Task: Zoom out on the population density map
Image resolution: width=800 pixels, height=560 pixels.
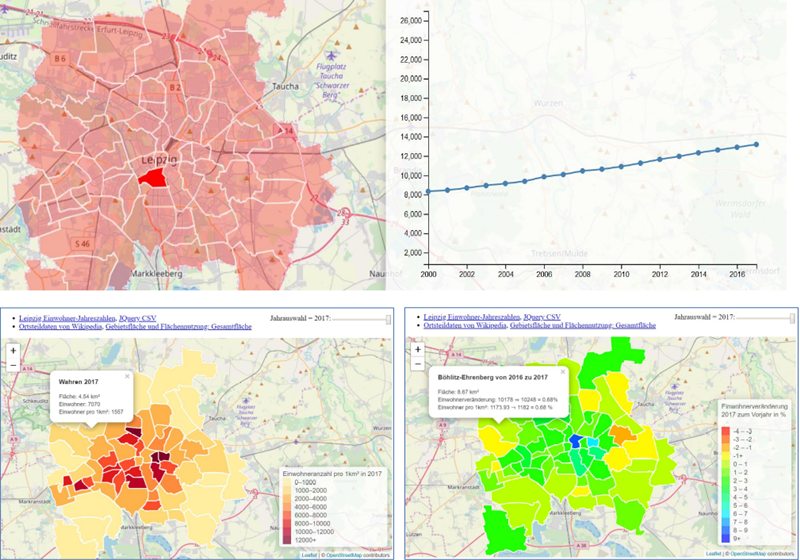Action: pyautogui.click(x=13, y=366)
